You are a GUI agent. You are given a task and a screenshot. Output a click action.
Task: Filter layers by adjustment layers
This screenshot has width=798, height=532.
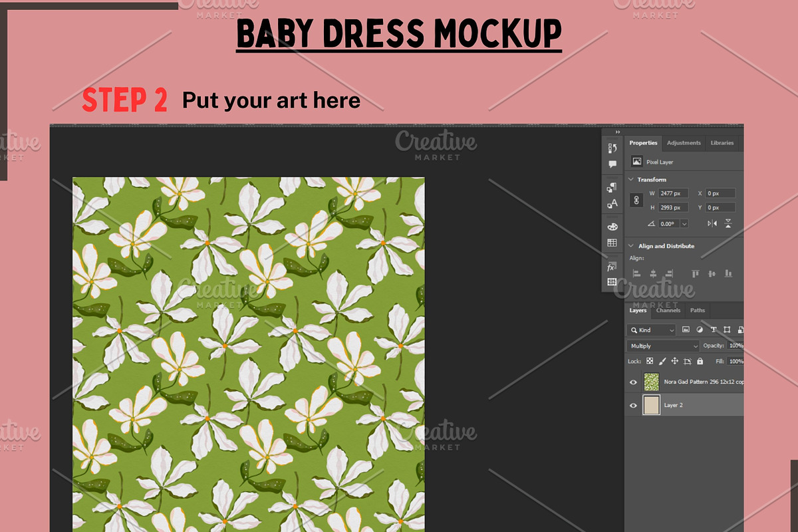click(x=700, y=330)
